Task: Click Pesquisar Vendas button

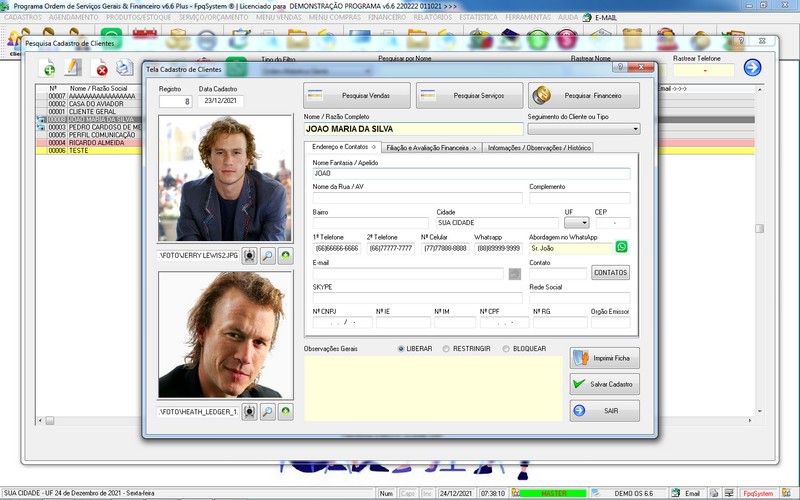Action: [x=357, y=95]
